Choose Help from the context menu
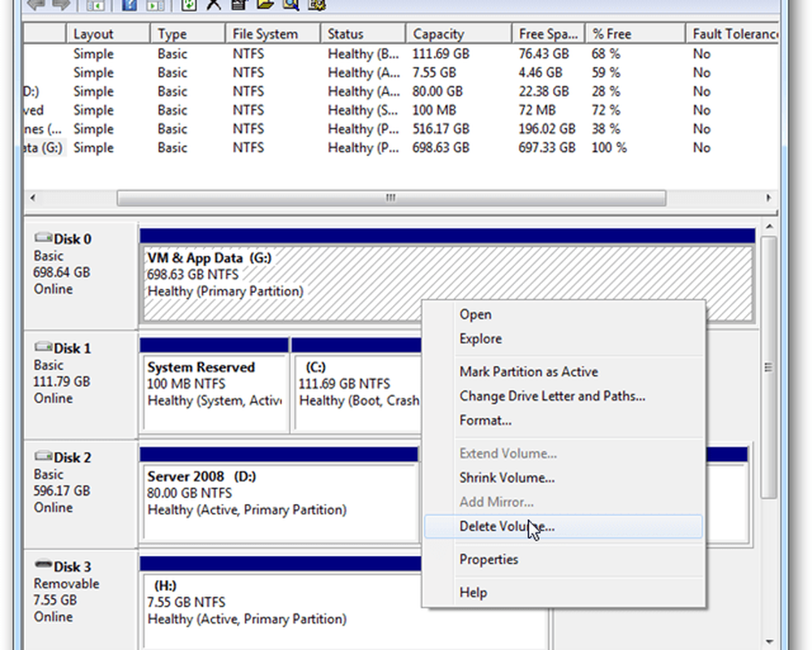This screenshot has width=812, height=650. pyautogui.click(x=564, y=592)
